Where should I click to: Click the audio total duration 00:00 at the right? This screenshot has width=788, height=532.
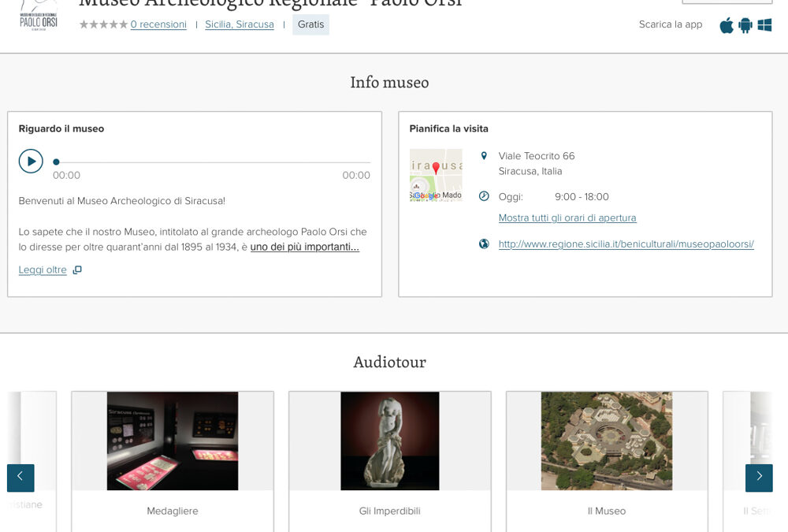point(356,175)
